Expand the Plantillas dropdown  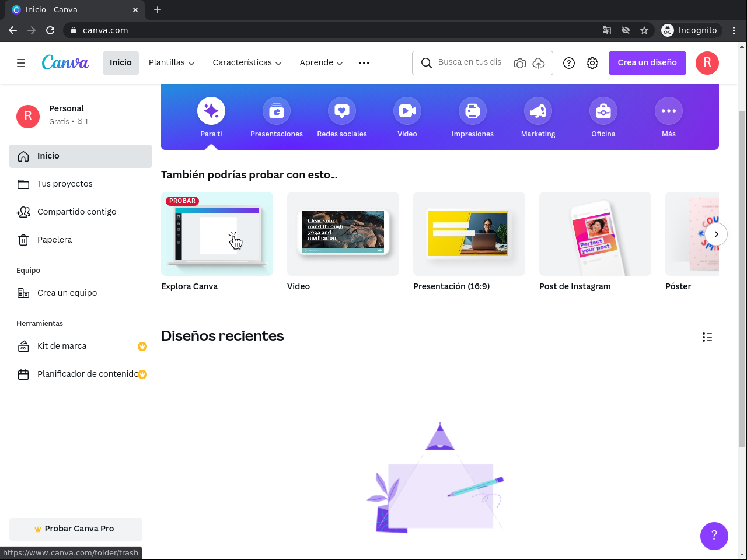coord(172,63)
